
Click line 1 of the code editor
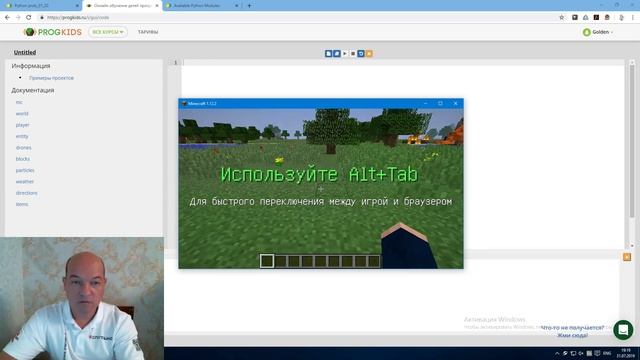402,62
